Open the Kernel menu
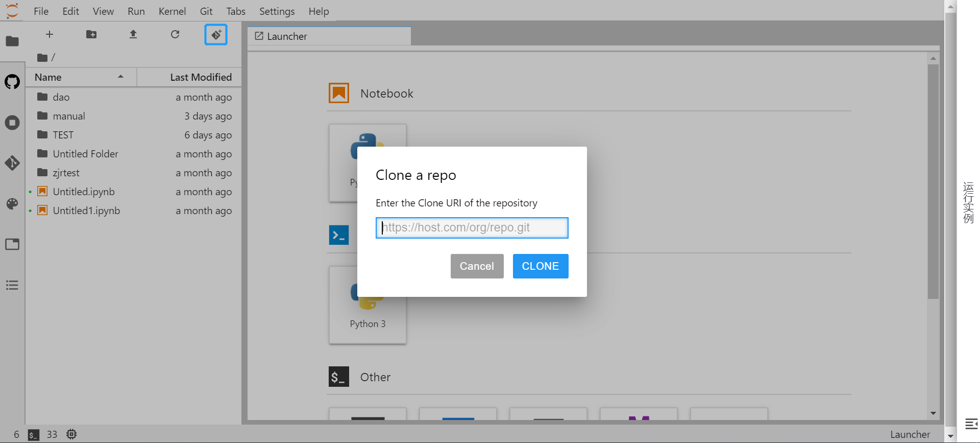The image size is (980, 443). coord(172,11)
